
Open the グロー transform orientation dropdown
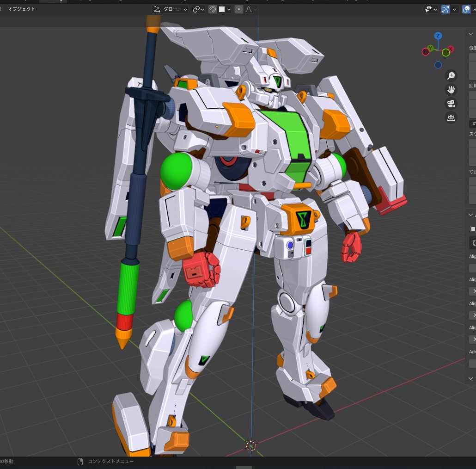[171, 9]
